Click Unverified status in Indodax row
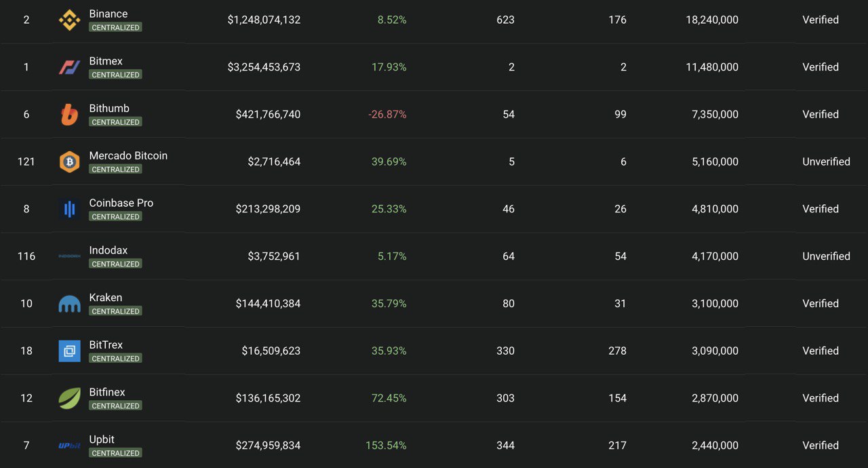868x468 pixels. (x=826, y=256)
